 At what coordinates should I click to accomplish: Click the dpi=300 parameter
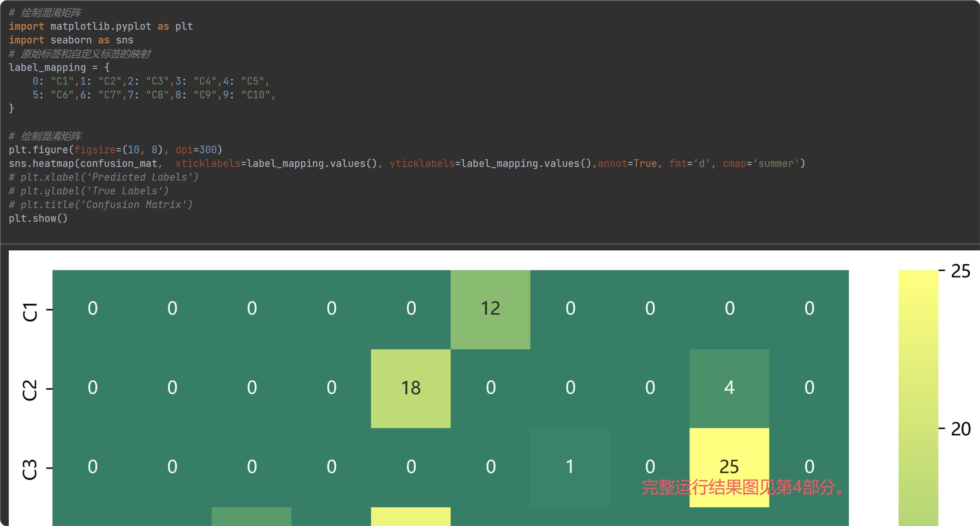(196, 150)
